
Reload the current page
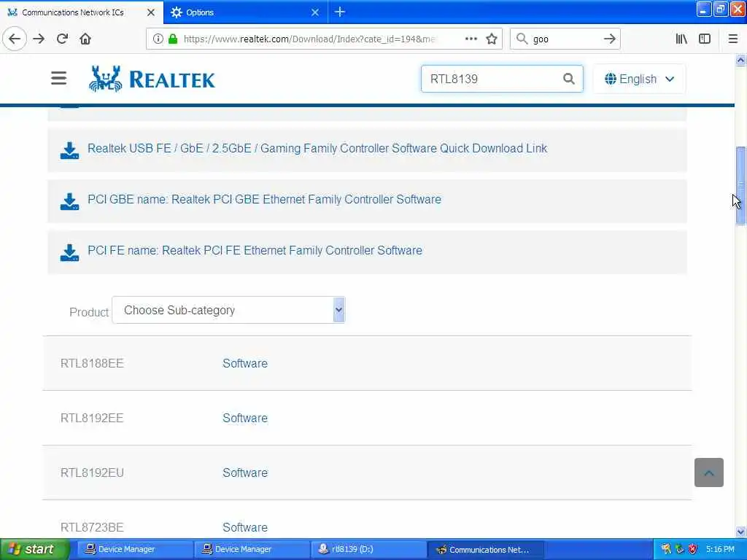(62, 39)
